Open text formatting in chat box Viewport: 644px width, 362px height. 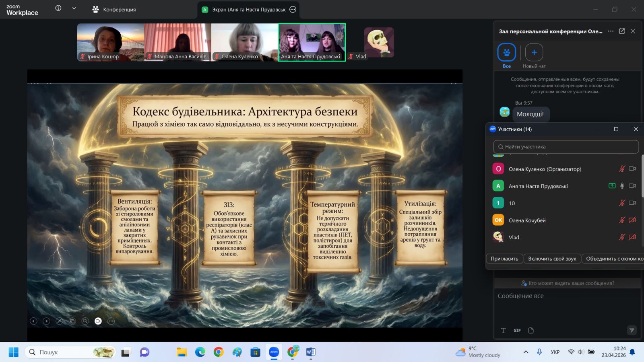pos(503,331)
